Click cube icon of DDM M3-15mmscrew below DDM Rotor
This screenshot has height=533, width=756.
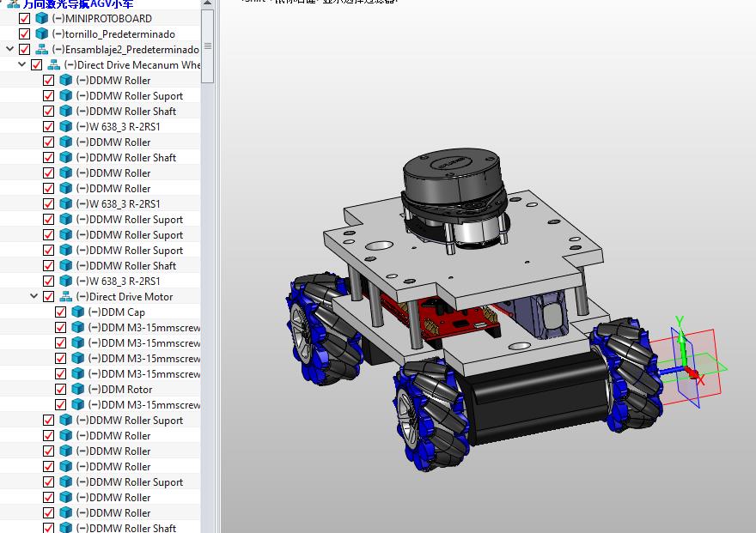[x=78, y=404]
